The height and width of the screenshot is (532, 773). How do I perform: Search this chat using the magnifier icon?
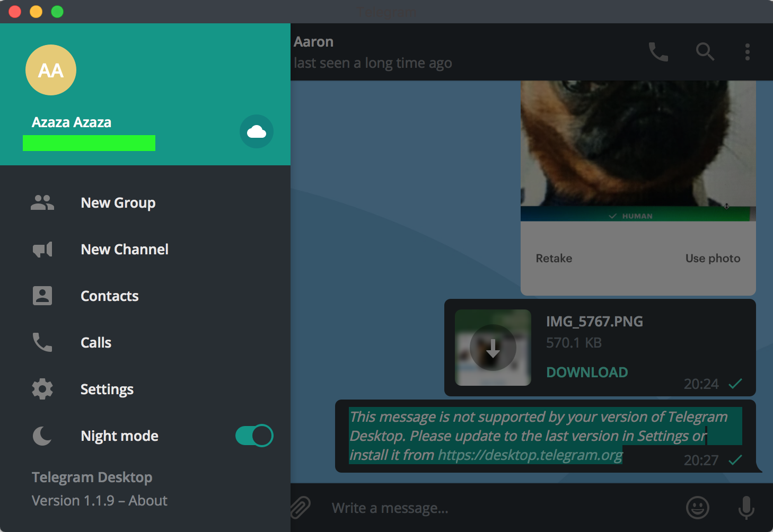coord(705,52)
